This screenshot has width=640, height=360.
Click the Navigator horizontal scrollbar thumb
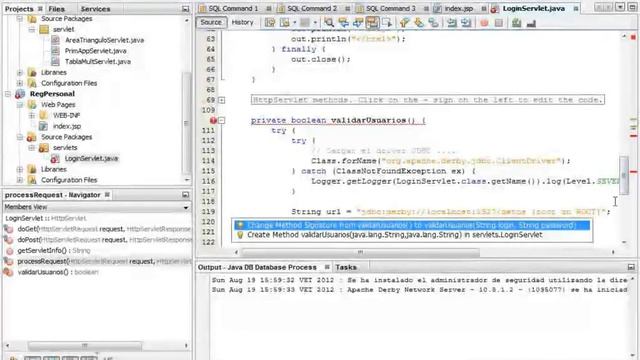[x=84, y=346]
